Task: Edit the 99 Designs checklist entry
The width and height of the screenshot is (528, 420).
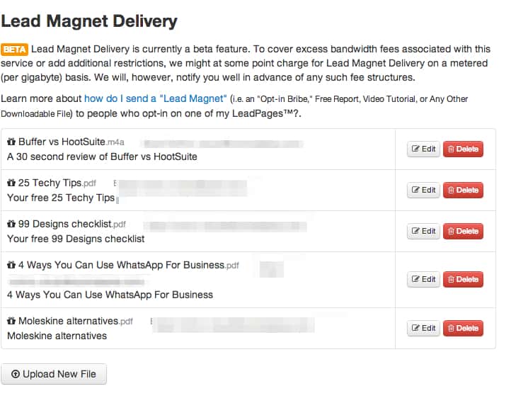Action: (x=423, y=232)
